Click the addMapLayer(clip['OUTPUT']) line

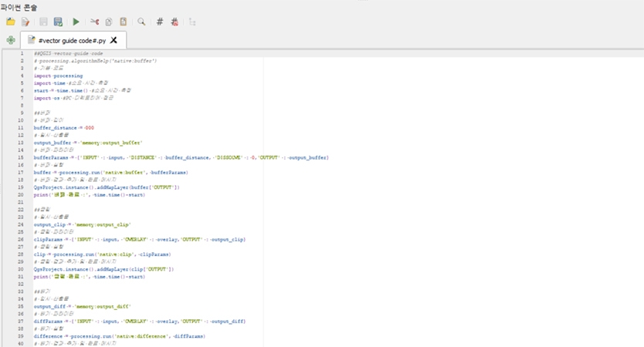coord(103,269)
